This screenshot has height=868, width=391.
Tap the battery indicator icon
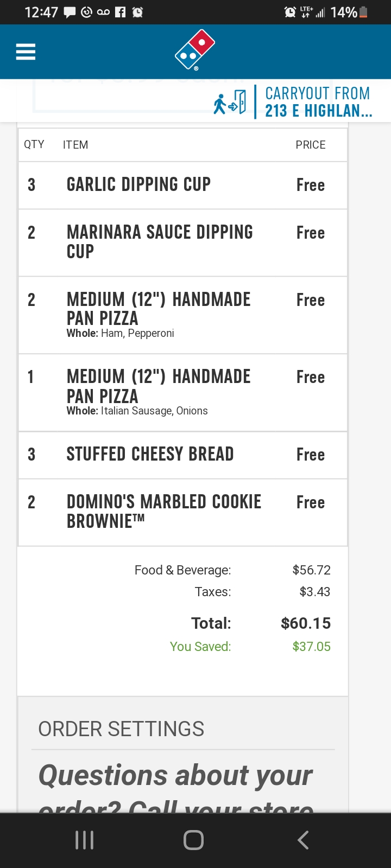point(364,12)
